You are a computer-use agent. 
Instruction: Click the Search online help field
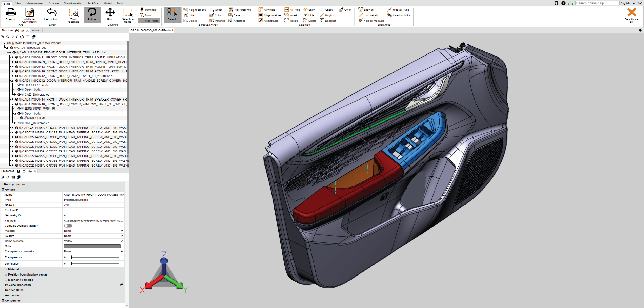(597, 3)
